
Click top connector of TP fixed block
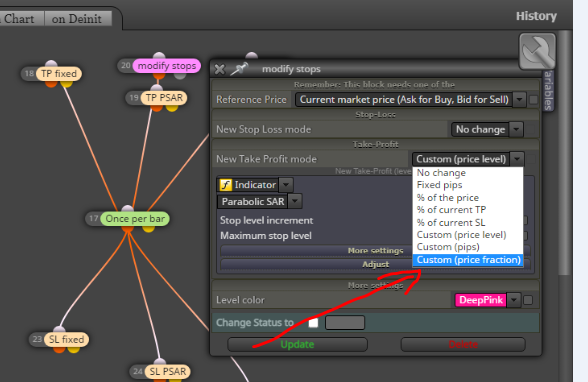click(51, 64)
